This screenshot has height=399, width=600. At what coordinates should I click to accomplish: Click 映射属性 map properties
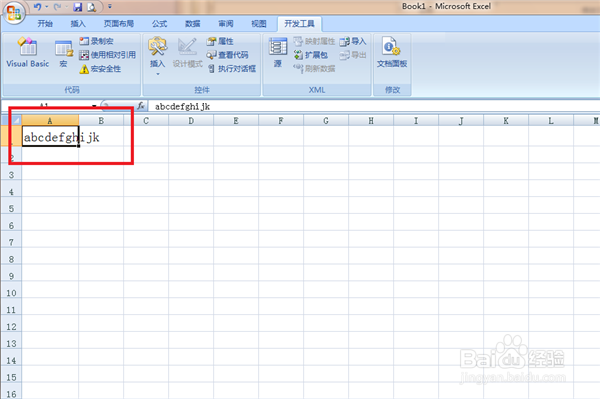pyautogui.click(x=314, y=41)
